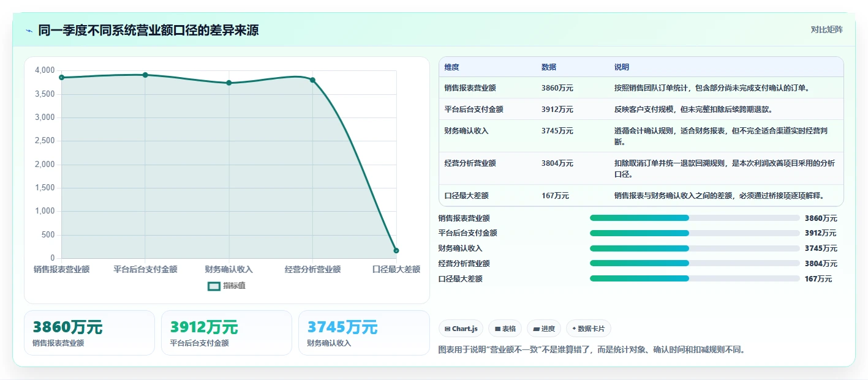Click the 3912万元 value in the table

coord(557,110)
